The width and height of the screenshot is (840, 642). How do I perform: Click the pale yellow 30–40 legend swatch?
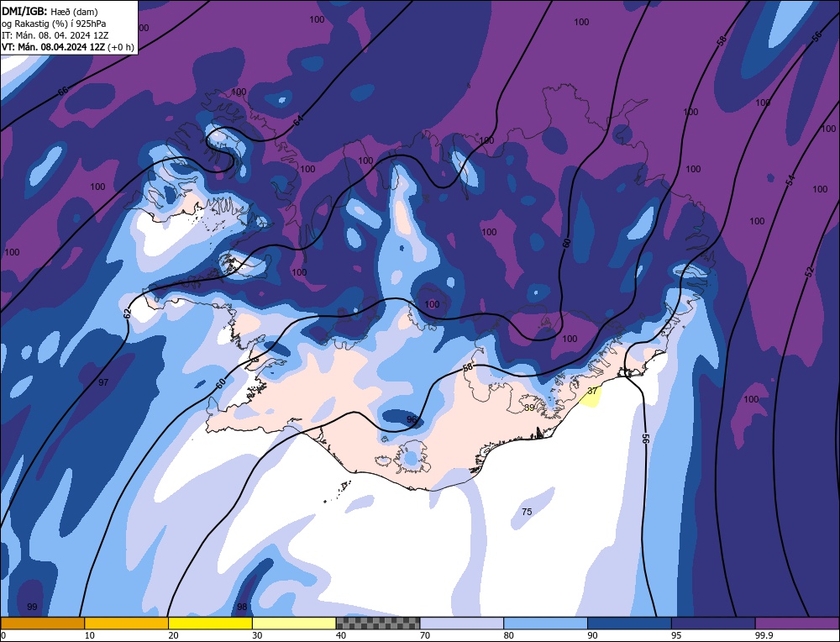pos(294,623)
